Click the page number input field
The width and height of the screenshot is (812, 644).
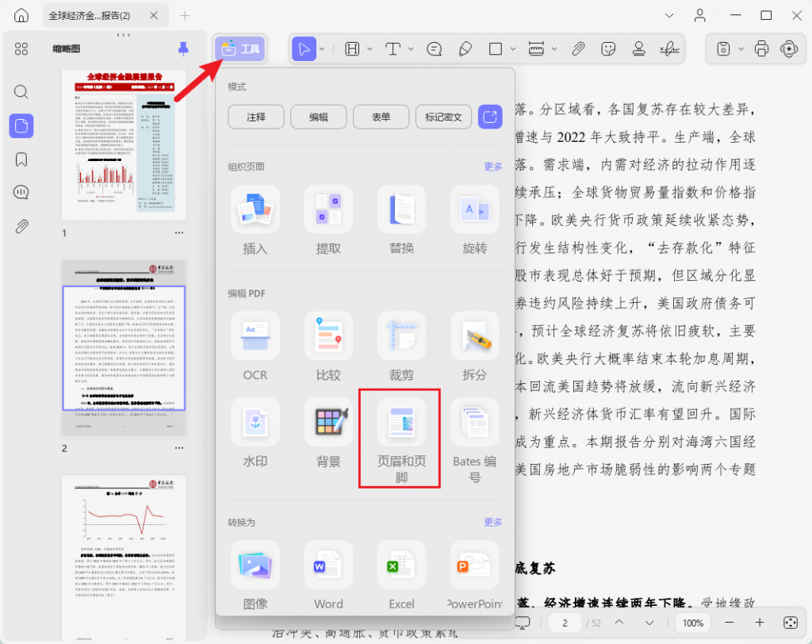[565, 623]
